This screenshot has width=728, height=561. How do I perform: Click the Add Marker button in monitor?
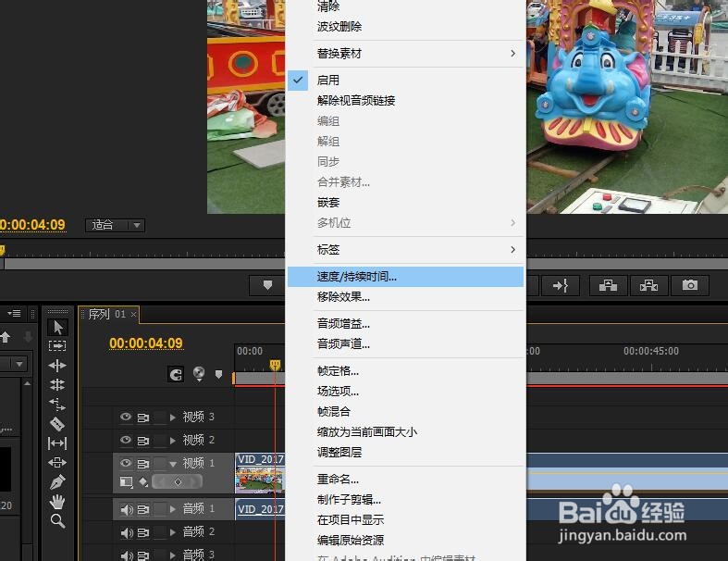(267, 285)
